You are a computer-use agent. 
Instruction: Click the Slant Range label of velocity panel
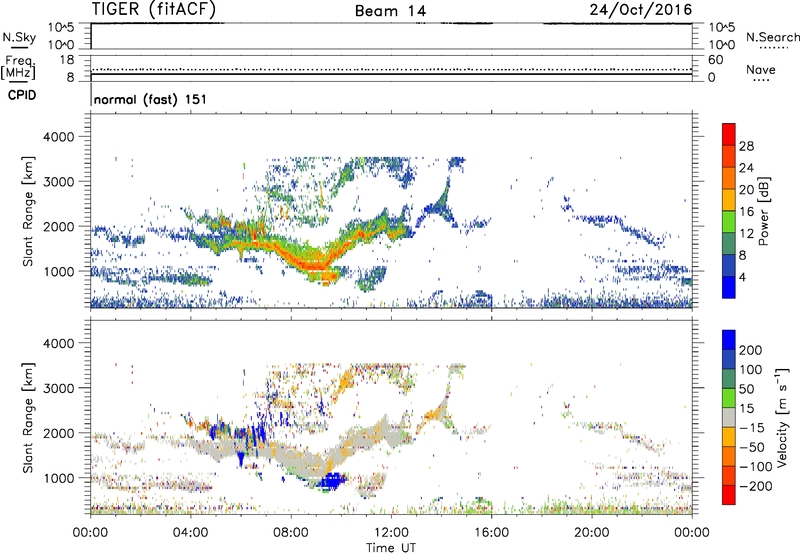(x=28, y=418)
